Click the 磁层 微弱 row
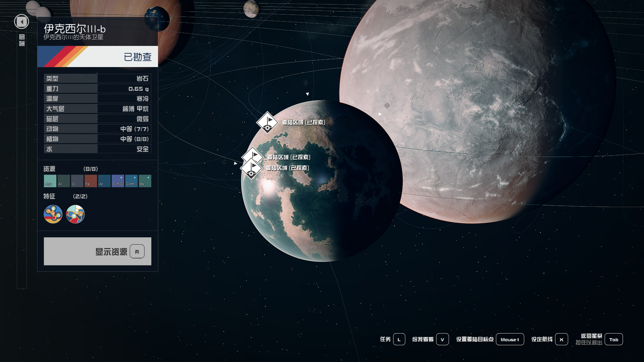Screen dimensions: 644x362 pyautogui.click(x=98, y=119)
